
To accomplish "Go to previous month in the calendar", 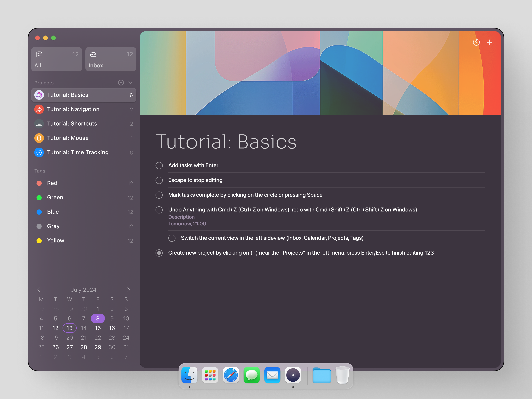I will point(39,290).
